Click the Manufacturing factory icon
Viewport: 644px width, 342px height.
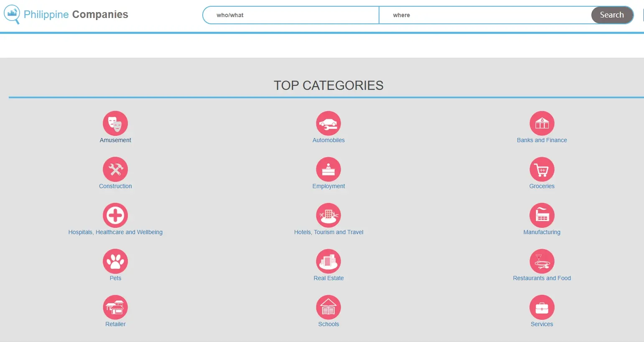tap(542, 215)
